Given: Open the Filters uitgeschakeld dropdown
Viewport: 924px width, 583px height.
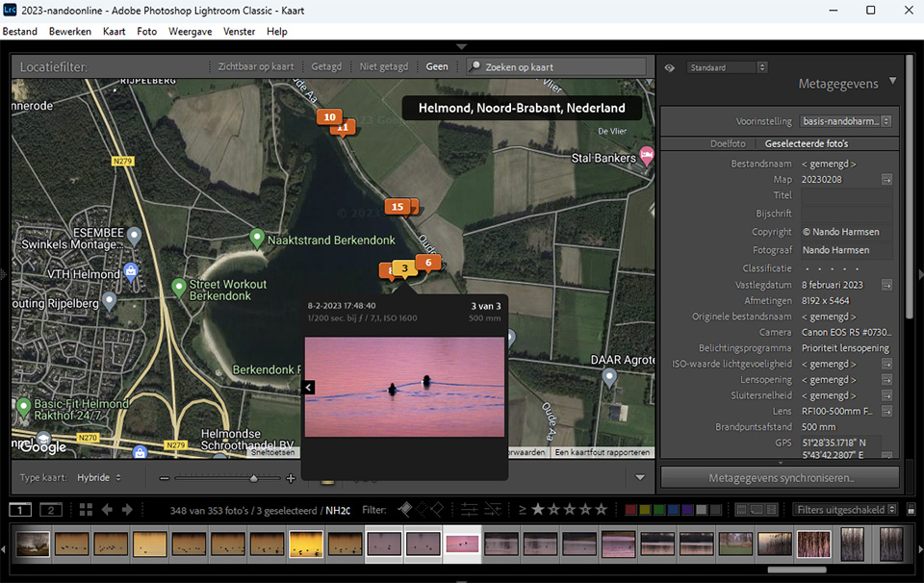Looking at the screenshot, I should tap(845, 509).
